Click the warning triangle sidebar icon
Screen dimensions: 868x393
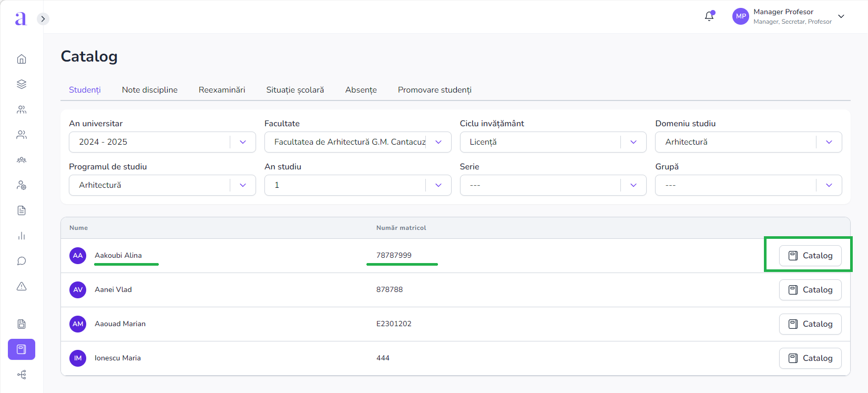point(22,286)
